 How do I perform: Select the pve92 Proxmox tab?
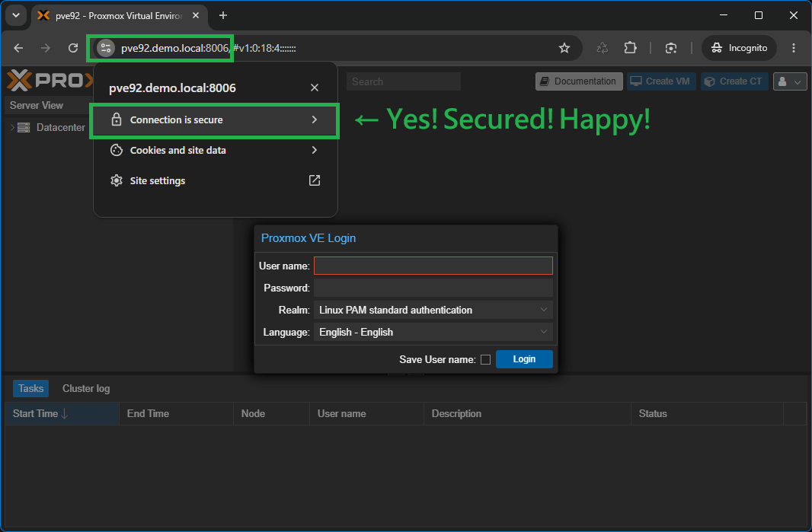click(119, 16)
